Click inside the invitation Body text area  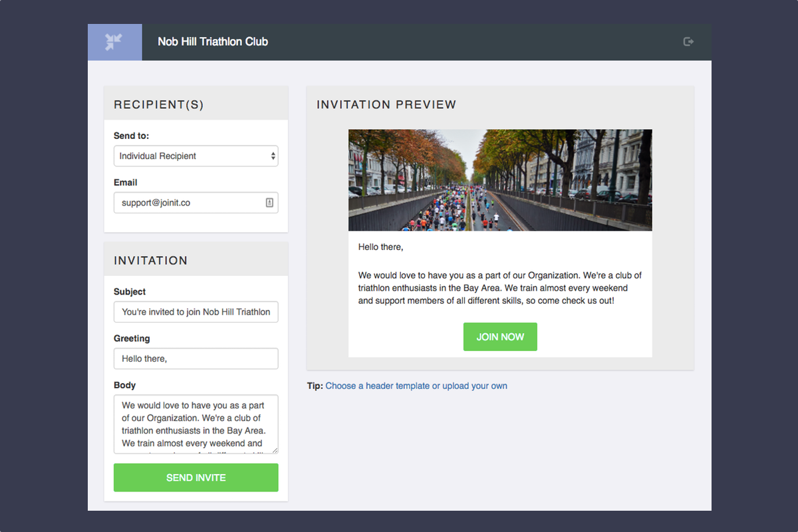[196, 424]
